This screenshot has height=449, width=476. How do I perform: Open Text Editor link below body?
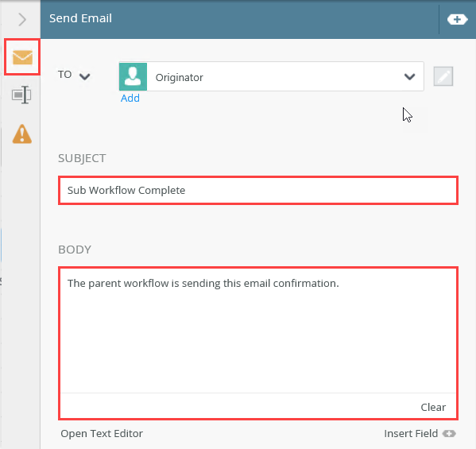[x=102, y=434]
